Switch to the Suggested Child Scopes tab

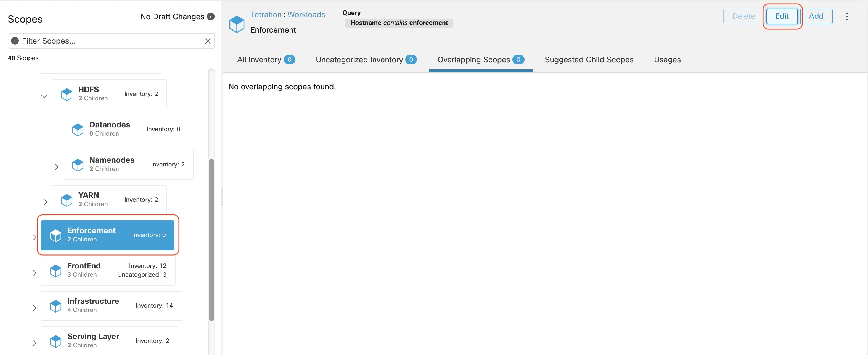589,59
